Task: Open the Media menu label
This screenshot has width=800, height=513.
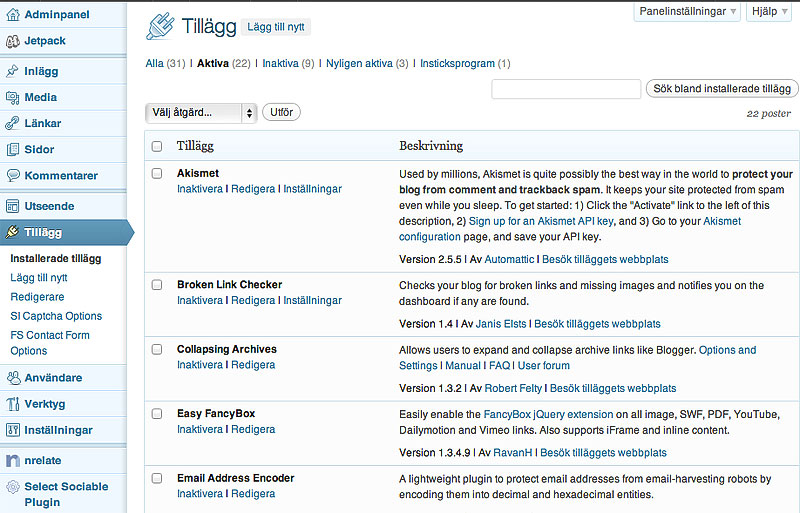Action: pyautogui.click(x=41, y=97)
